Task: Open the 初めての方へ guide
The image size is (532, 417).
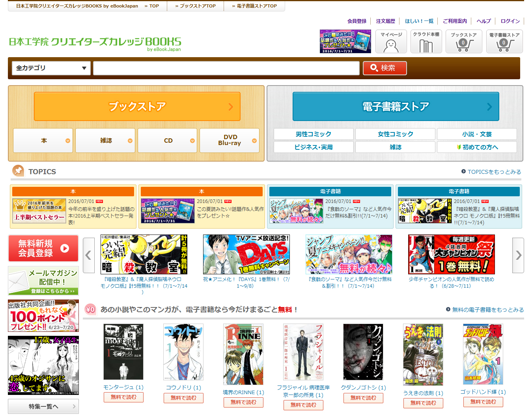Action: (477, 147)
